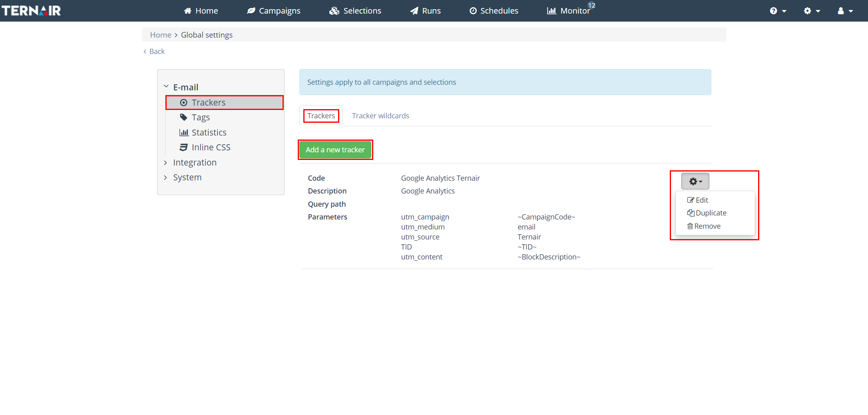Choose Remove from the tracker menu

click(704, 226)
